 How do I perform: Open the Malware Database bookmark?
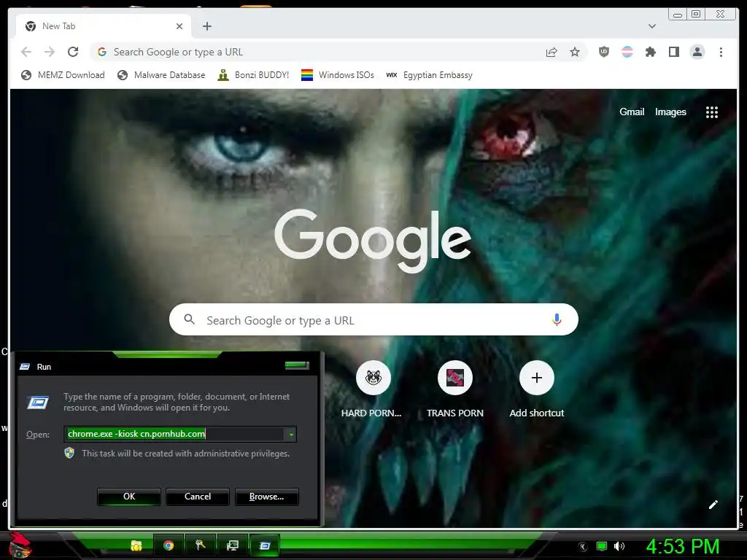[161, 75]
